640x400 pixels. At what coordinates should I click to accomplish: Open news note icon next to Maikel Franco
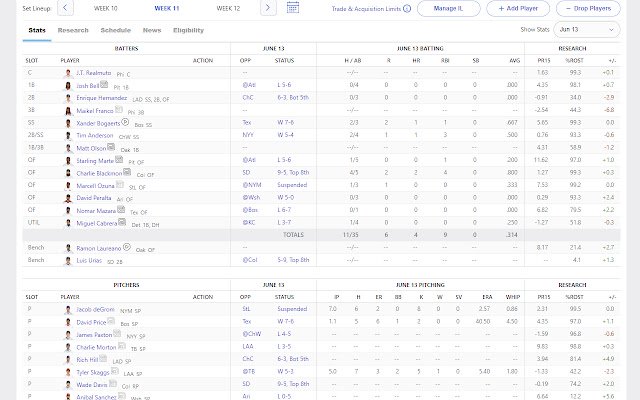coord(118,109)
